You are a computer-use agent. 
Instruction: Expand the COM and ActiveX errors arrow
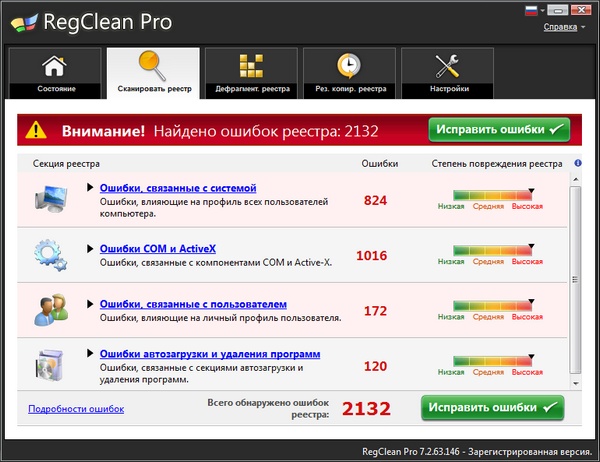[90, 248]
